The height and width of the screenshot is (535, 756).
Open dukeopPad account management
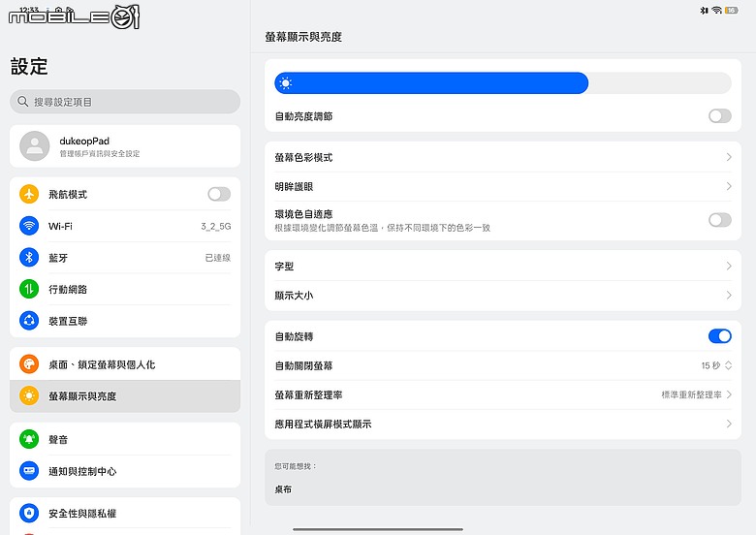[x=125, y=146]
